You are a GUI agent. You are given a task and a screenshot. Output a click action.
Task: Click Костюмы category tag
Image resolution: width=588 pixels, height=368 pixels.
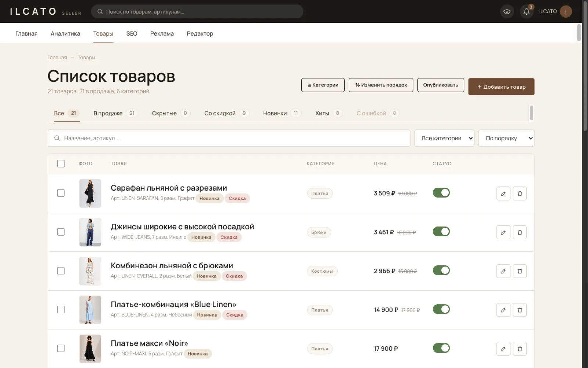[322, 271]
